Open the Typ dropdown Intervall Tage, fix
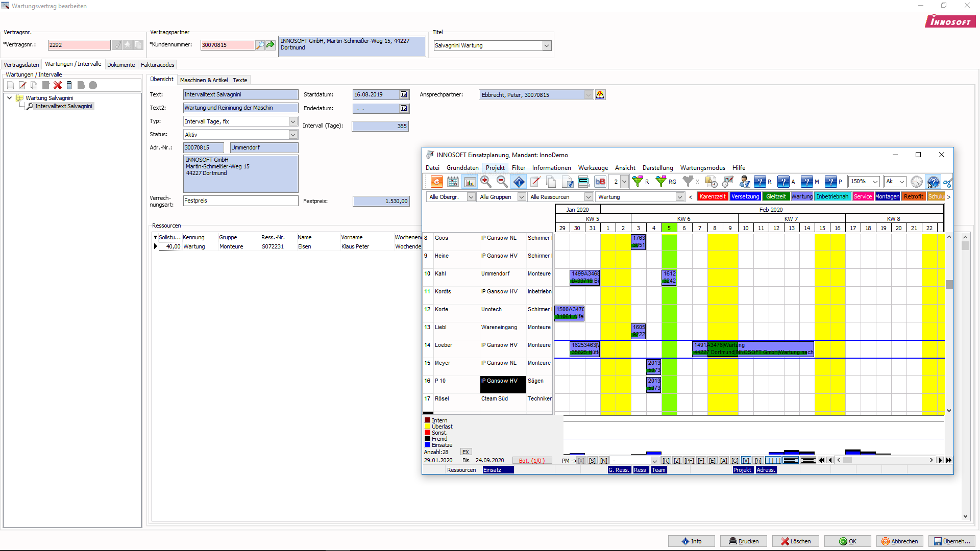Screen dimensions: 980x551 [293, 121]
